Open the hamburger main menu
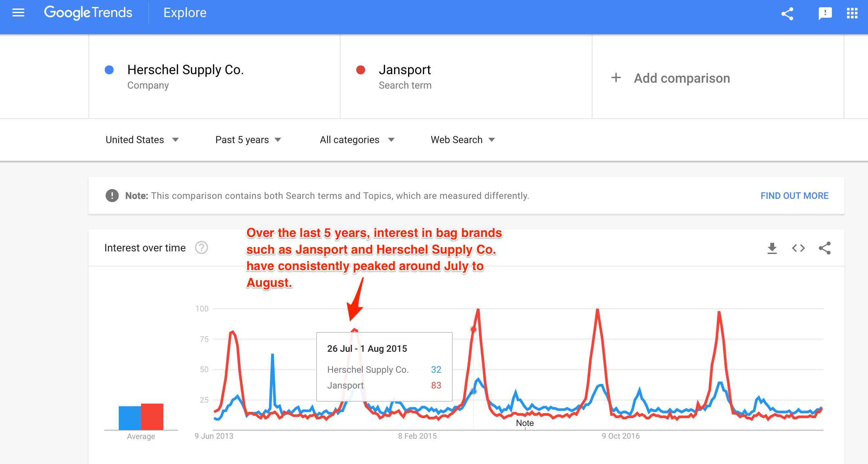This screenshot has width=868, height=464. (x=18, y=13)
